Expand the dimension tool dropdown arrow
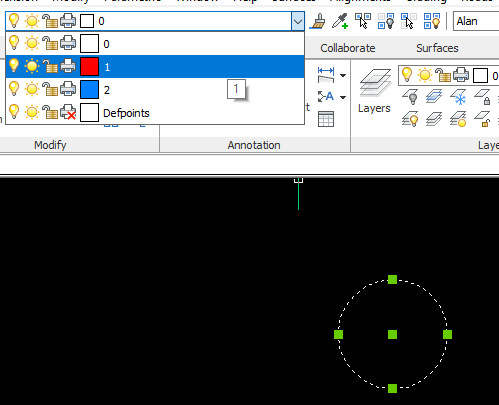The image size is (499, 405). pyautogui.click(x=343, y=75)
